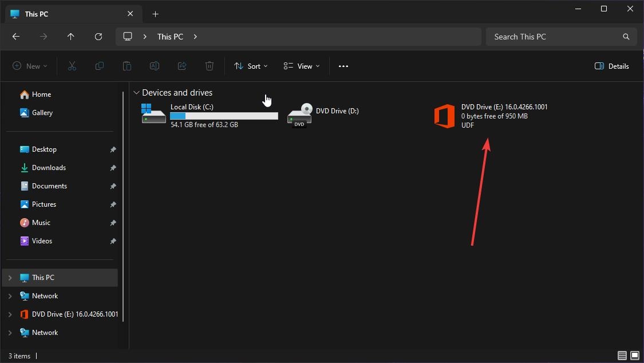Image resolution: width=644 pixels, height=363 pixels.
Task: Select the Cut icon on the toolbar
Action: pyautogui.click(x=72, y=66)
